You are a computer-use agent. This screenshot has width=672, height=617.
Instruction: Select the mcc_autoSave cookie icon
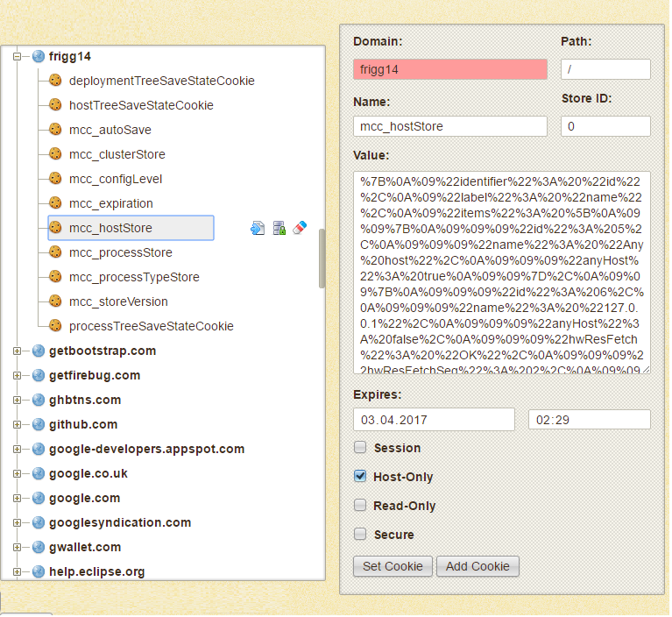point(55,130)
